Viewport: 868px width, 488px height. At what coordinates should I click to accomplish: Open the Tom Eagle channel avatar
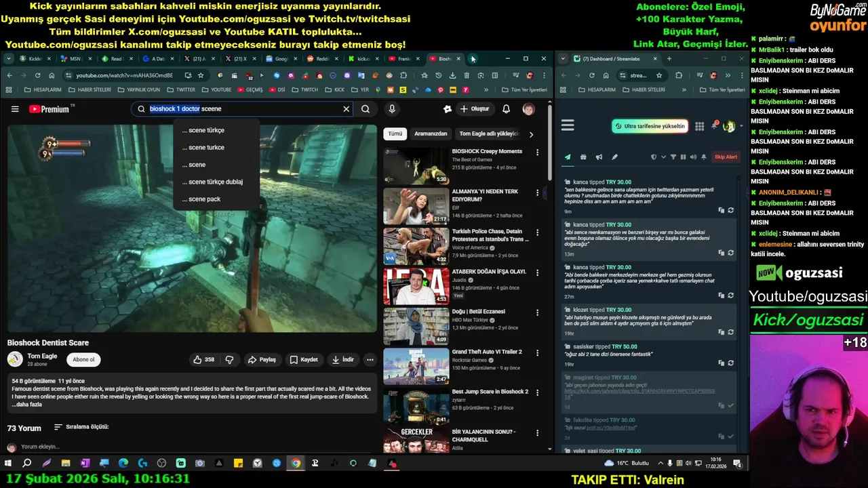click(x=15, y=360)
